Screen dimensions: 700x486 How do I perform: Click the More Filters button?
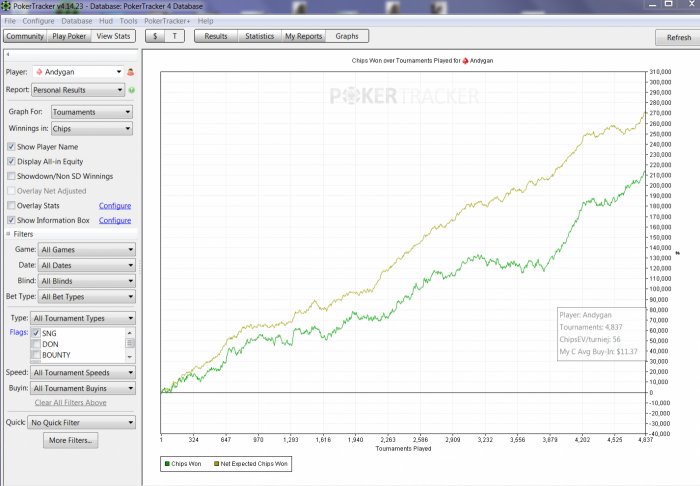pyautogui.click(x=71, y=440)
